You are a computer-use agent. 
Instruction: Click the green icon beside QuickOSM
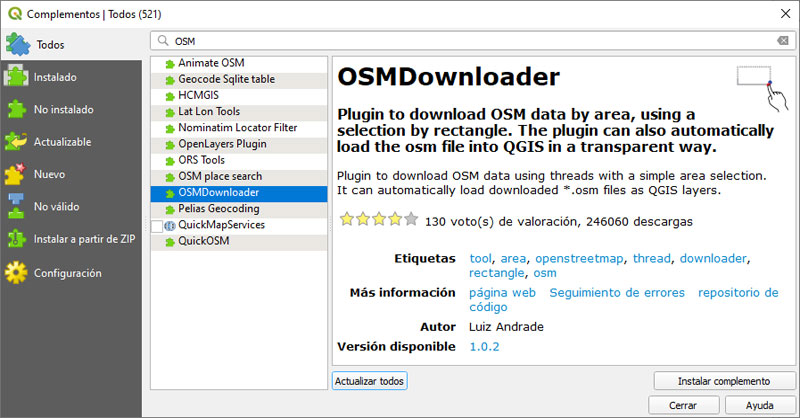[170, 242]
